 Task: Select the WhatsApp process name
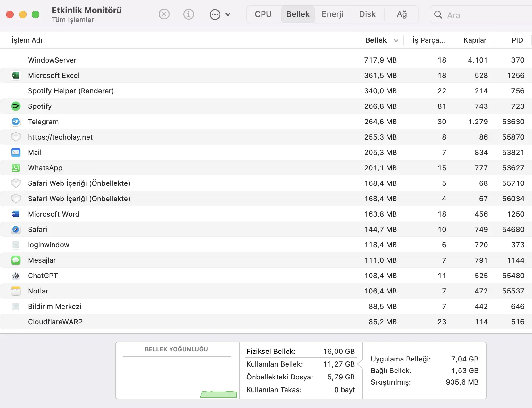pyautogui.click(x=45, y=168)
